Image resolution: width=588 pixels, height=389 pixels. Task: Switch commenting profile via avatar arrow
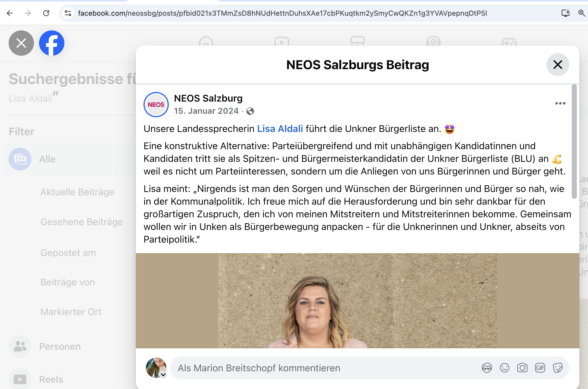click(163, 375)
